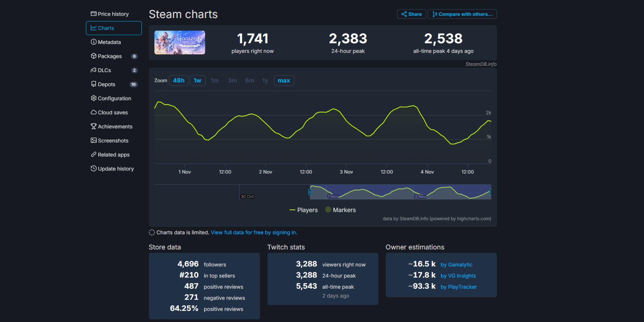
Task: Click the share icon in Share button
Action: [404, 14]
